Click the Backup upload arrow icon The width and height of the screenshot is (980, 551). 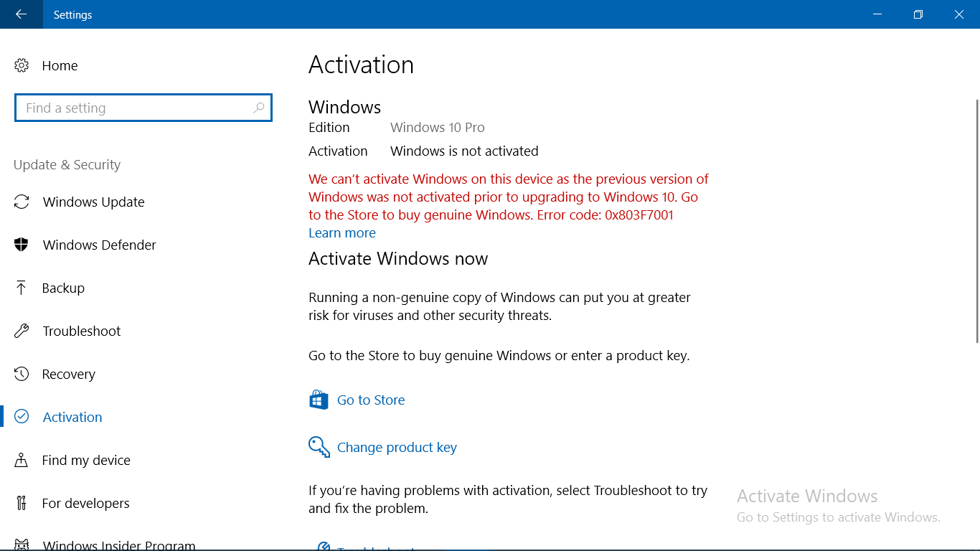pyautogui.click(x=22, y=288)
